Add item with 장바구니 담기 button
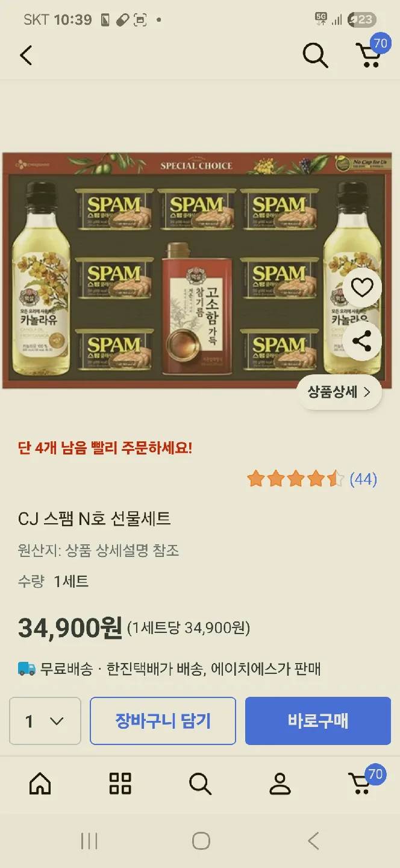The width and height of the screenshot is (400, 868). click(x=163, y=721)
